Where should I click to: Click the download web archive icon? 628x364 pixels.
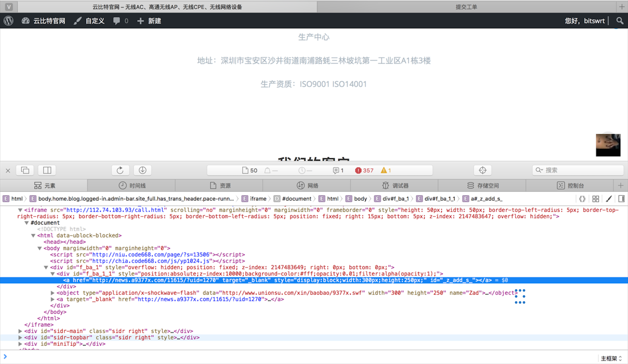click(x=143, y=170)
